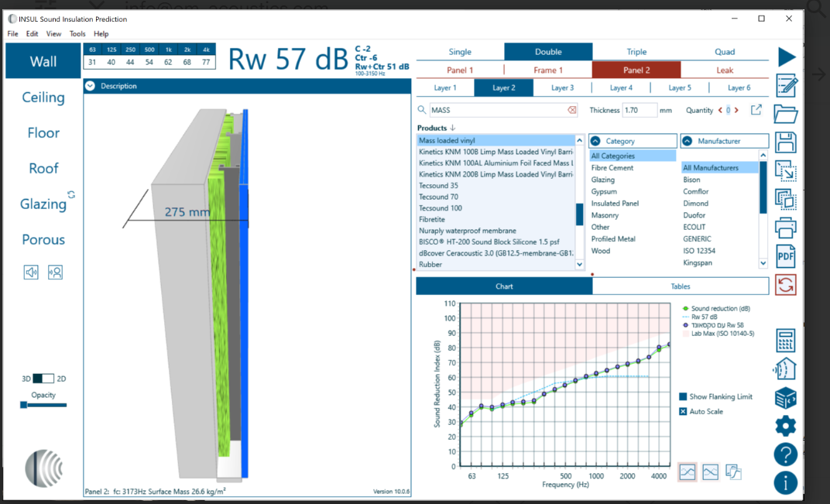830x504 pixels.
Task: Switch to the Tables tab
Action: point(681,286)
